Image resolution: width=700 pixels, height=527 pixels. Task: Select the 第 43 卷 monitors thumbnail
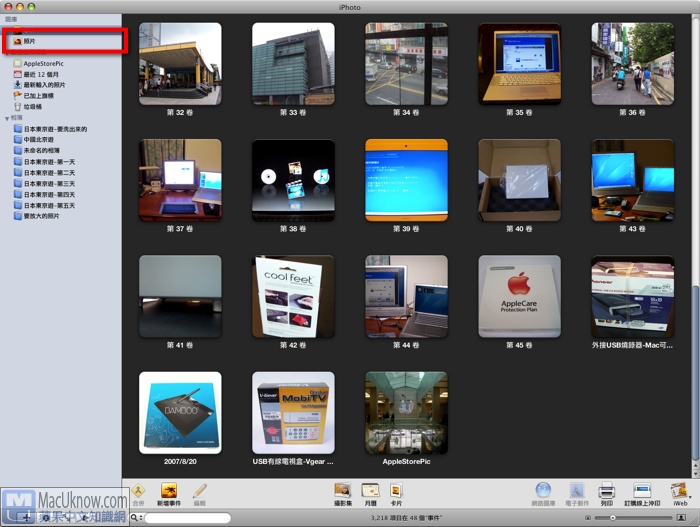click(633, 180)
